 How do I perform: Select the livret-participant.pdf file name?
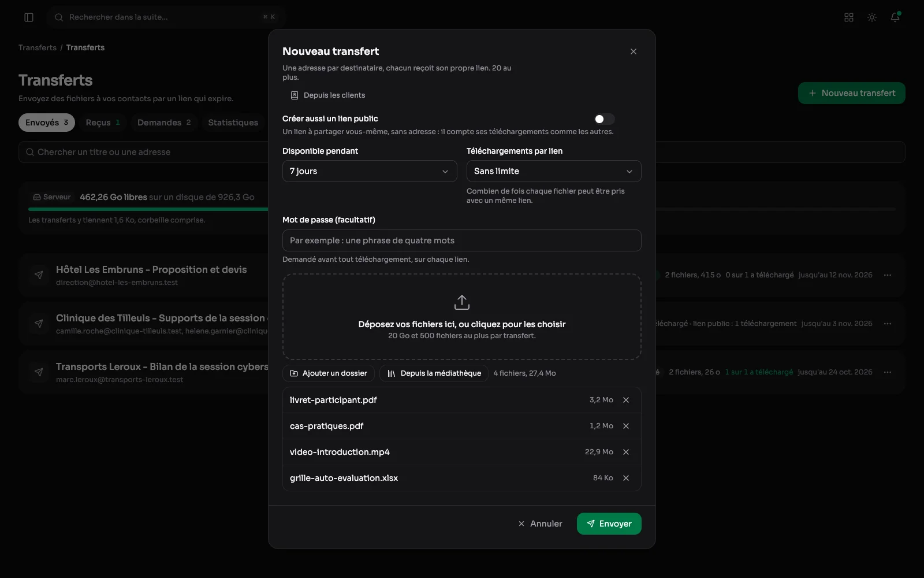tap(333, 400)
